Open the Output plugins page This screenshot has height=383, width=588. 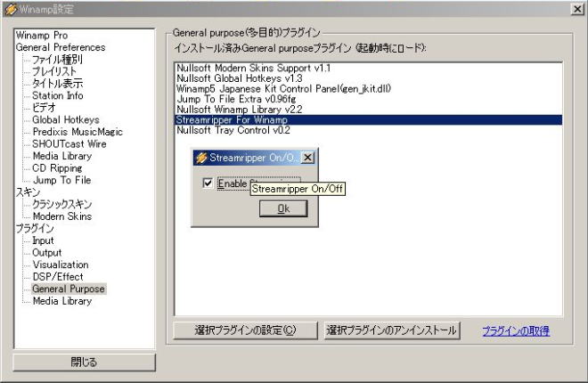point(47,253)
